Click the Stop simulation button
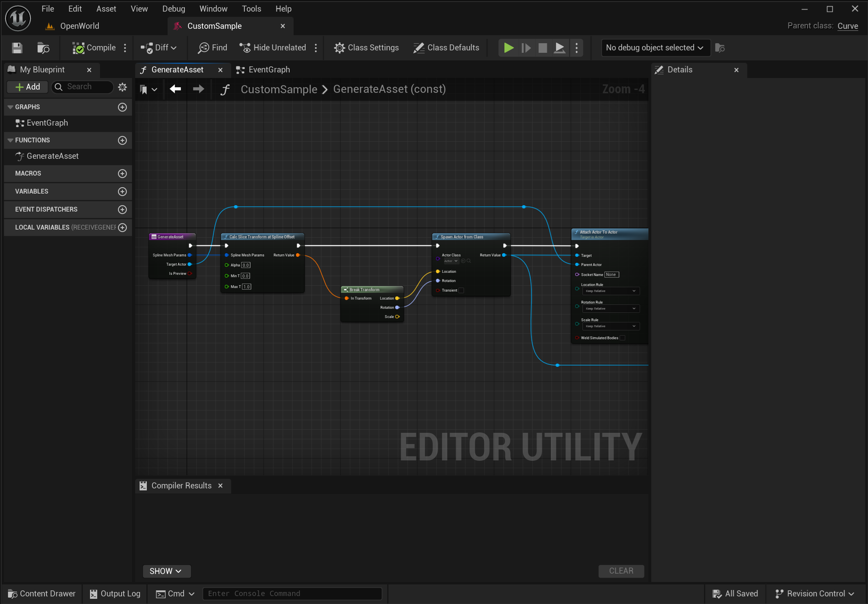Viewport: 868px width, 604px height. tap(543, 48)
